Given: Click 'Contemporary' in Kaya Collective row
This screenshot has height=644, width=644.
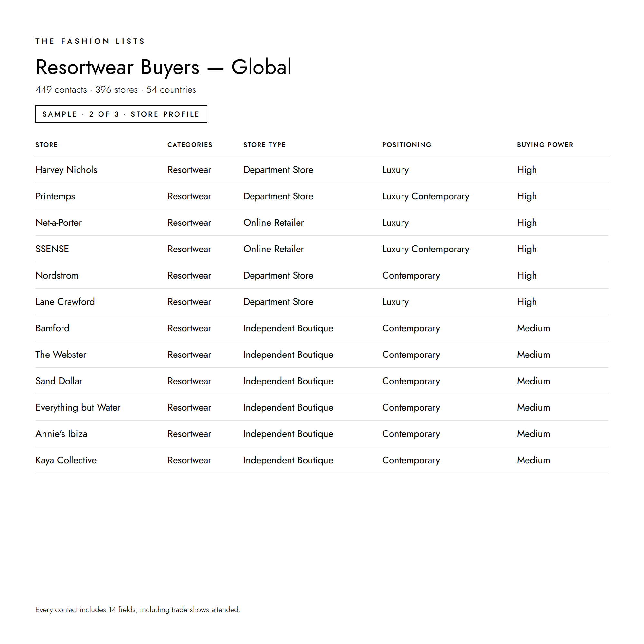Looking at the screenshot, I should click(x=411, y=460).
